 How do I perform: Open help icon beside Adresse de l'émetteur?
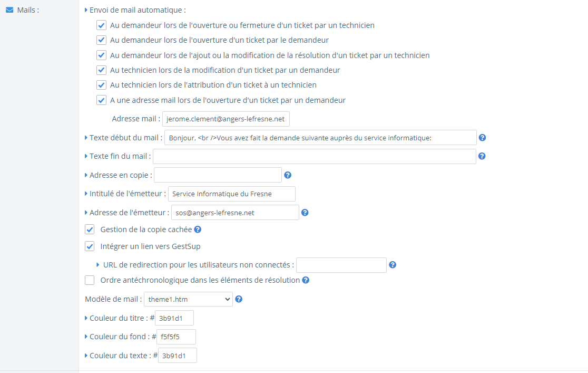305,213
